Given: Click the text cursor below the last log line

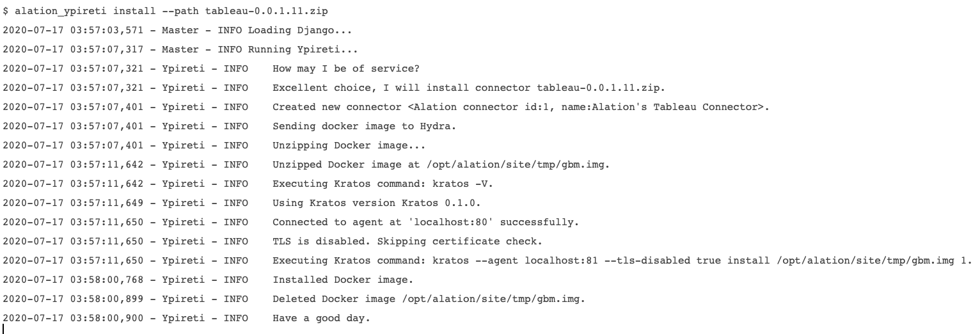Looking at the screenshot, I should [x=4, y=329].
